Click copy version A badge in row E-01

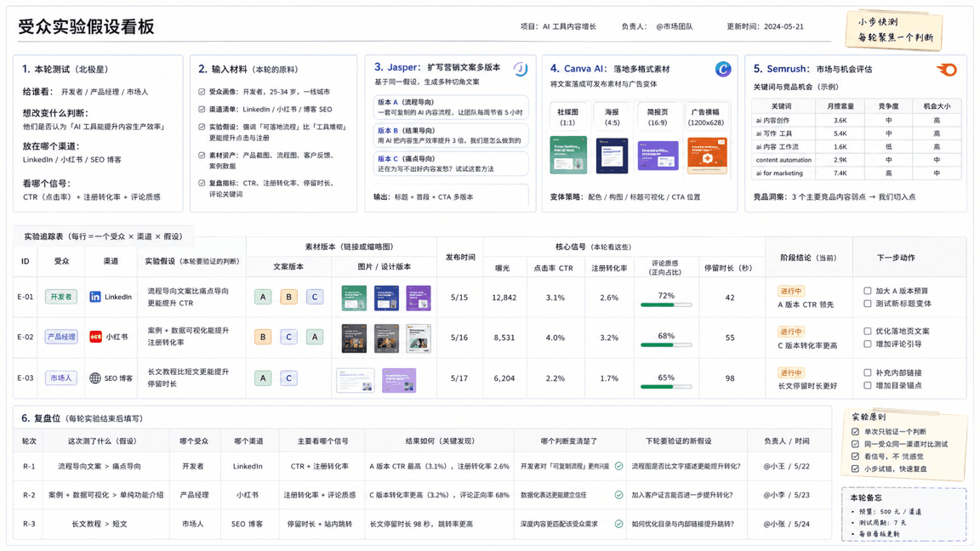[x=263, y=297]
